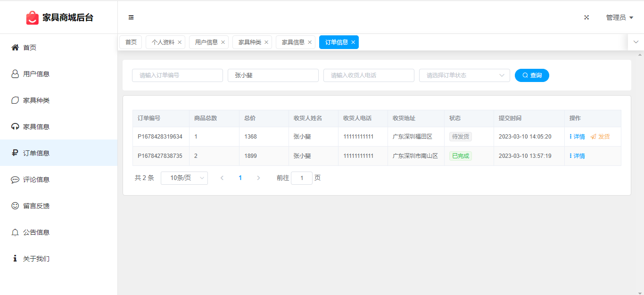Click the fullscreen toggle icon in header

click(586, 17)
